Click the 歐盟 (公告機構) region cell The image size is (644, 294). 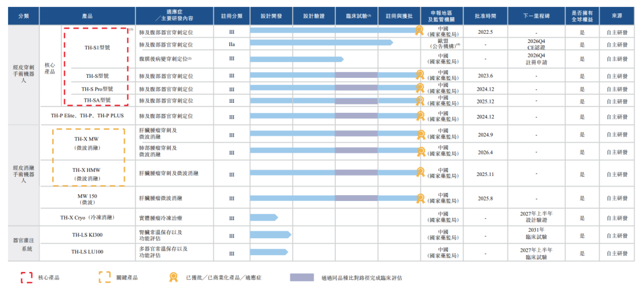click(x=442, y=43)
